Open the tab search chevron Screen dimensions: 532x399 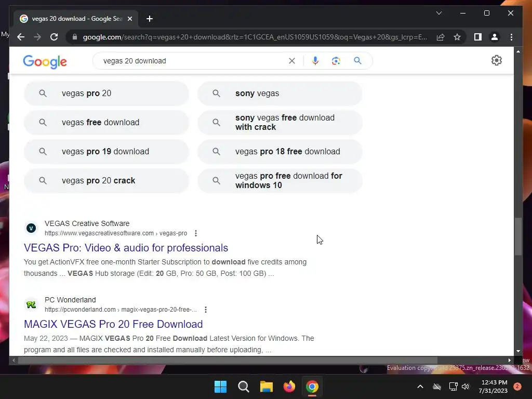[438, 13]
